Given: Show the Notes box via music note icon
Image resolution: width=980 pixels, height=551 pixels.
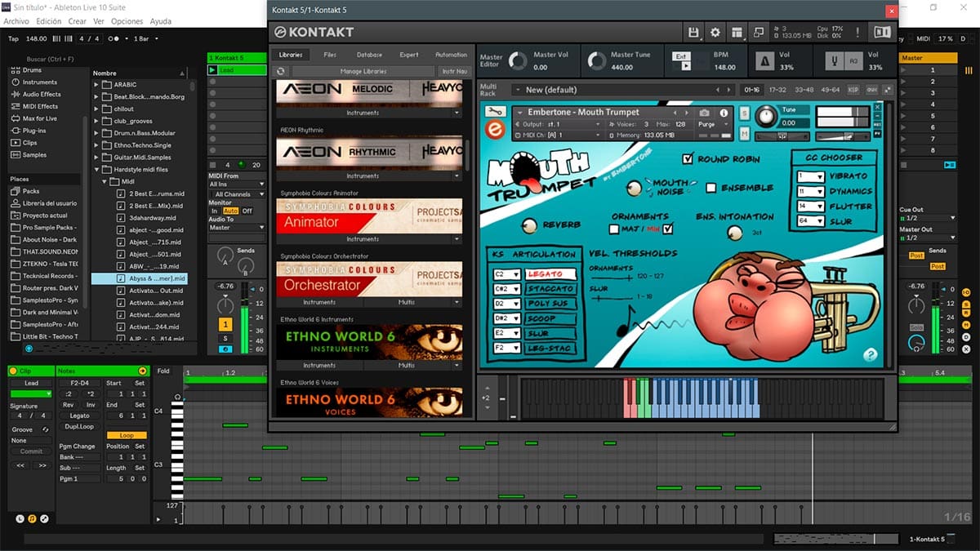Looking at the screenshot, I should (x=32, y=518).
